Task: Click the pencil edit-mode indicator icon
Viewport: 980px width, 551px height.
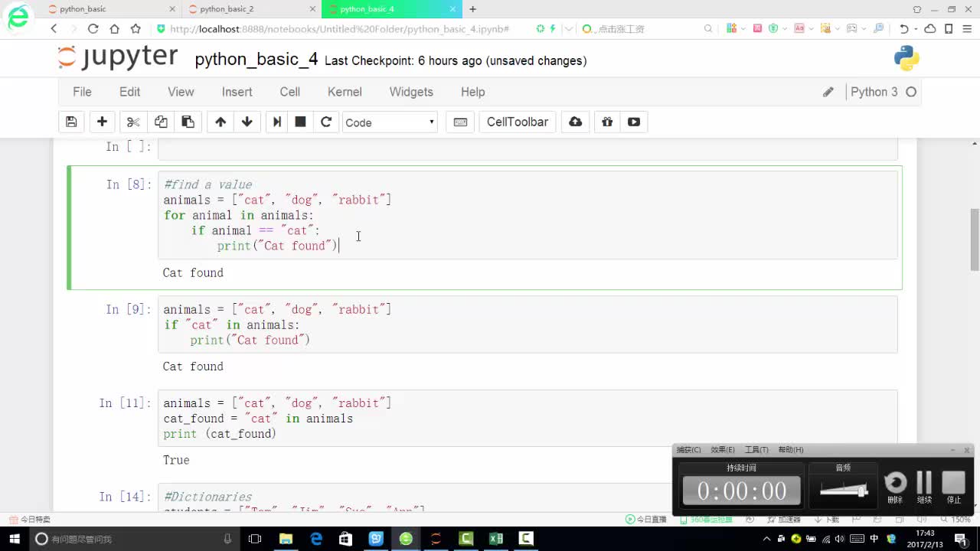Action: coord(828,92)
